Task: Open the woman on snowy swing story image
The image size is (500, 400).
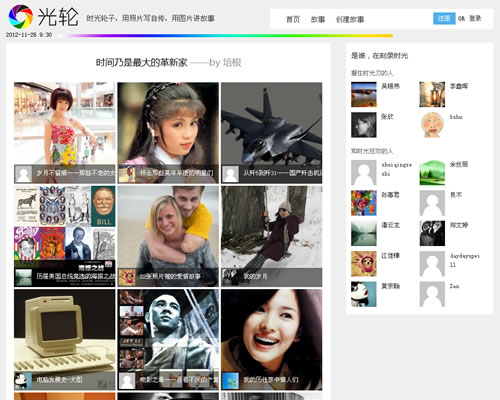Action: pos(272,227)
